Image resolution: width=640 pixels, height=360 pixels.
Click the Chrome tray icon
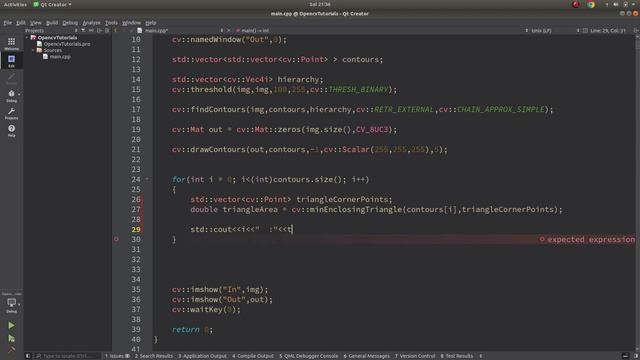pyautogui.click(x=591, y=4)
